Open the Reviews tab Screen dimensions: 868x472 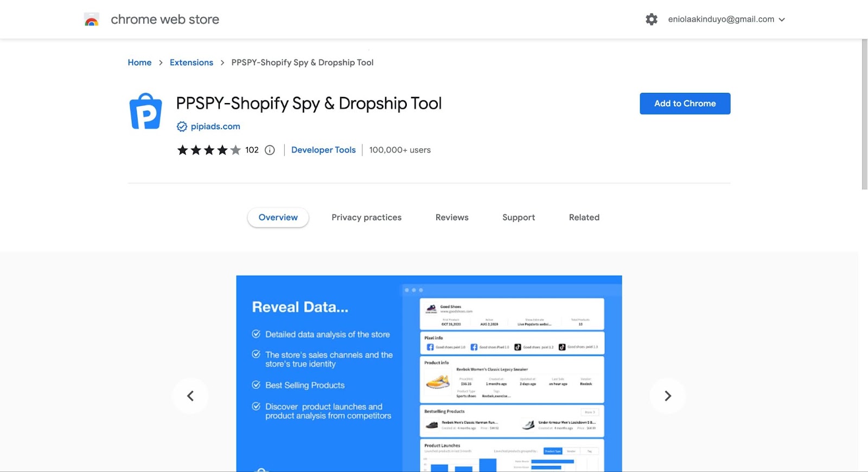pos(452,218)
